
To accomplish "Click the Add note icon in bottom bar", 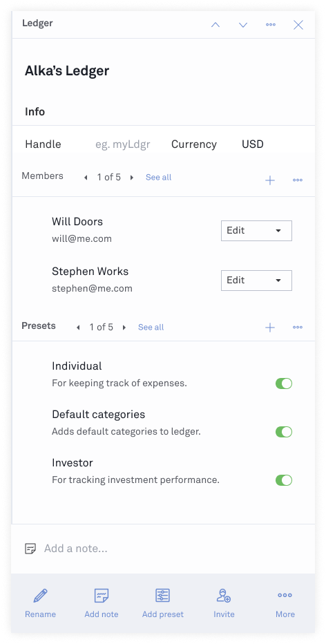I will pos(102,596).
